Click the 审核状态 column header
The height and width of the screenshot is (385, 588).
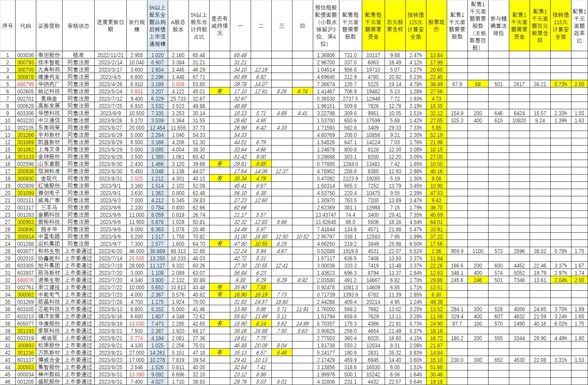pos(78,26)
